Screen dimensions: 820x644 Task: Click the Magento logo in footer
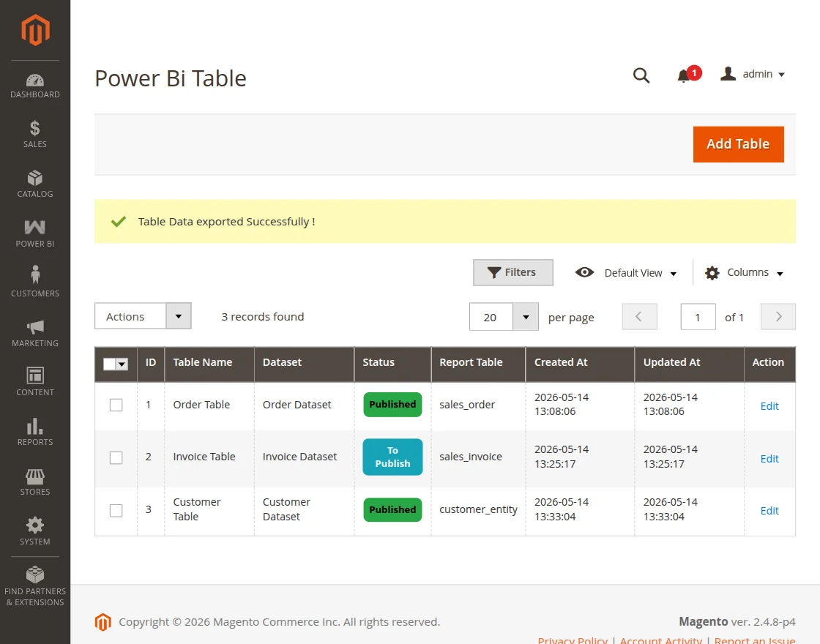pos(103,622)
